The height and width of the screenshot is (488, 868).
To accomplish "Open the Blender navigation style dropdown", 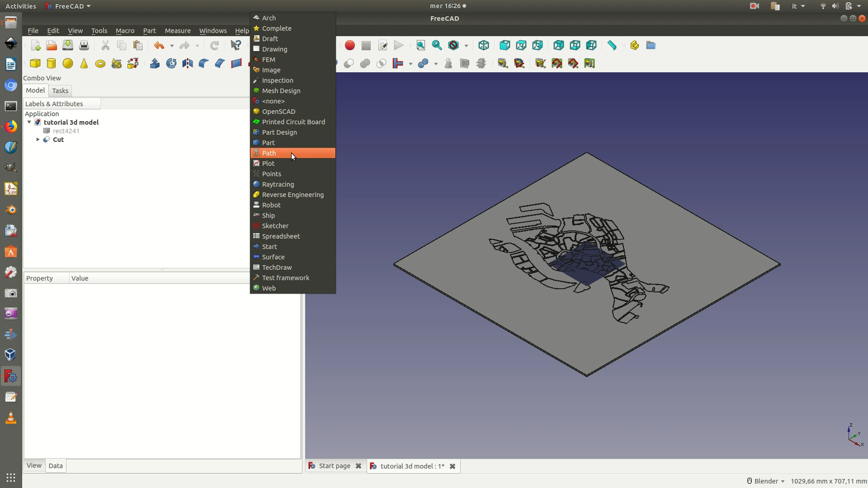I will [x=765, y=481].
